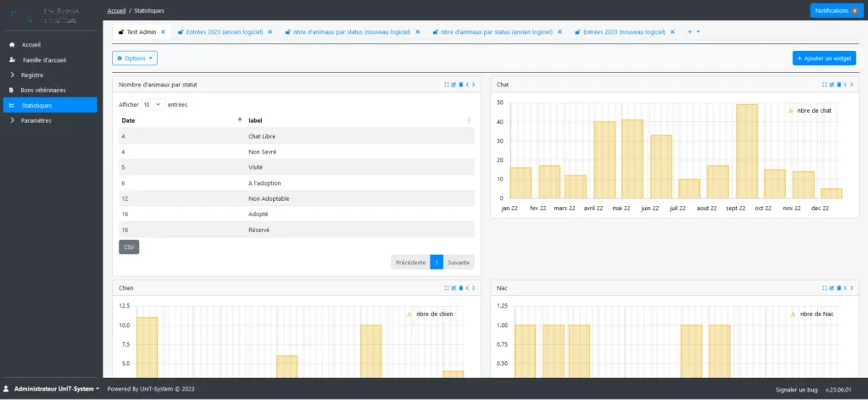
Task: Delete the Chat widget with trash icon
Action: [838, 85]
